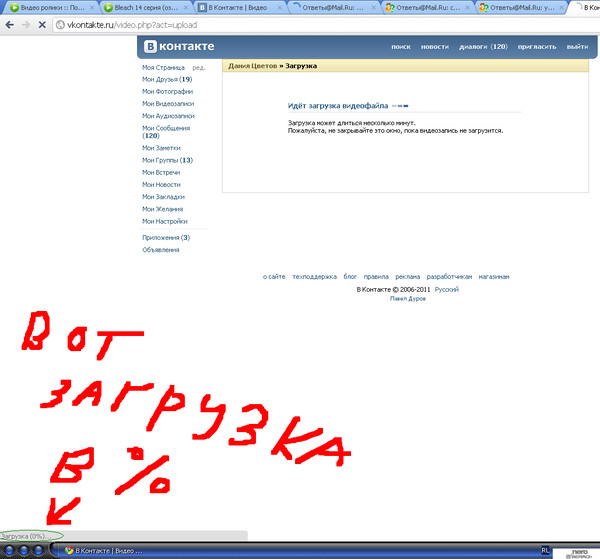Open the о сайте footer link
Image resolution: width=600 pixels, height=559 pixels.
point(274,277)
